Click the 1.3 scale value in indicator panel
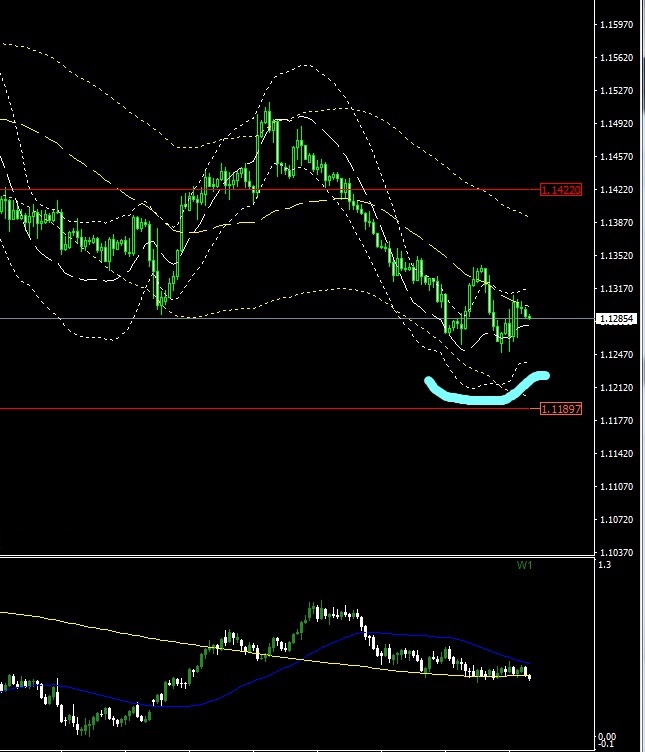This screenshot has width=645, height=752. coord(603,566)
